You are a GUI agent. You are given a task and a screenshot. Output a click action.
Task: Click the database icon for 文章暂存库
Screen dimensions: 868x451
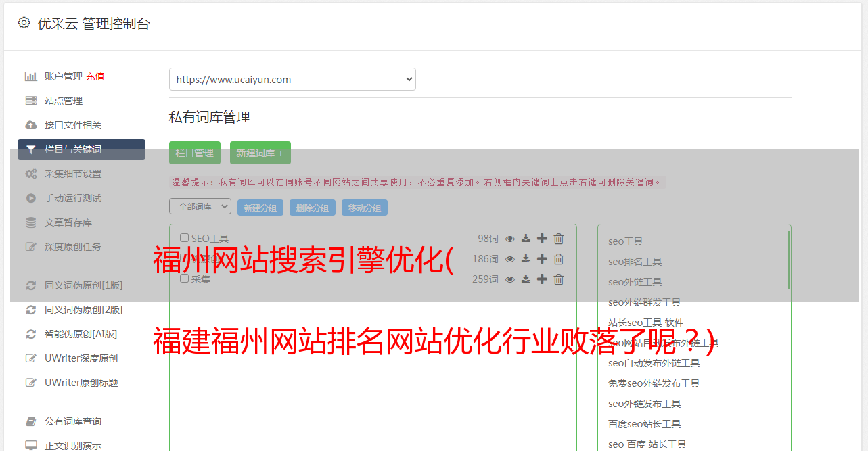tap(30, 222)
